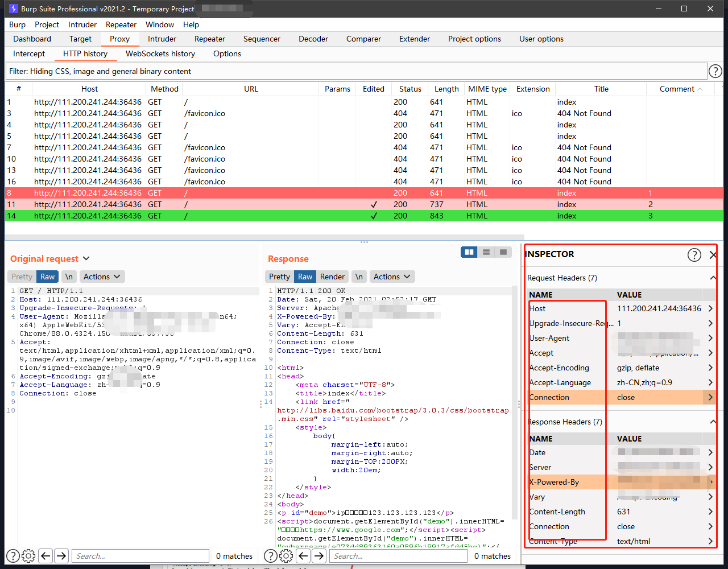
Task: Open response search help icon
Action: 271,556
